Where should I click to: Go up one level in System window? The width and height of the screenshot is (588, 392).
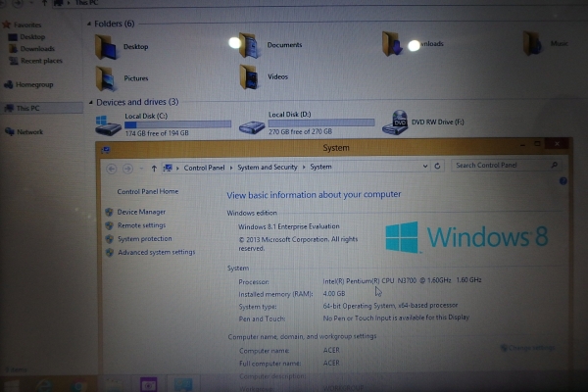point(154,169)
